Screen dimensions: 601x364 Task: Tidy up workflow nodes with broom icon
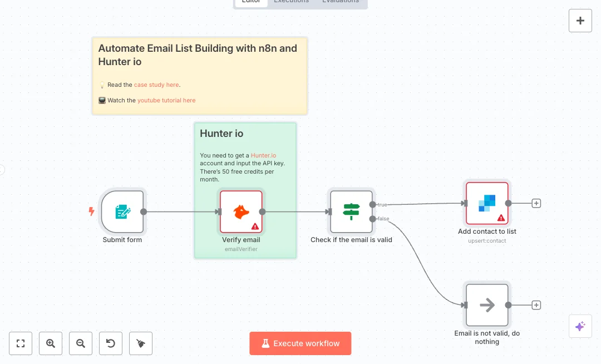click(x=141, y=343)
